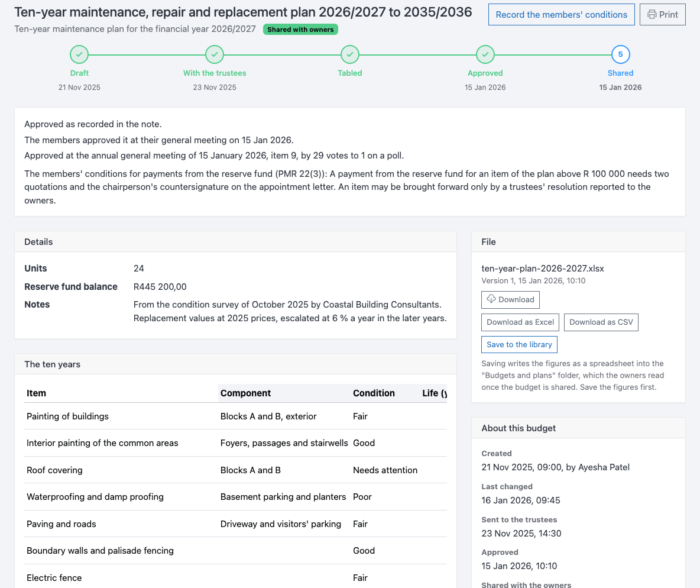Click the cloud download icon
The width and height of the screenshot is (700, 588).
point(491,299)
